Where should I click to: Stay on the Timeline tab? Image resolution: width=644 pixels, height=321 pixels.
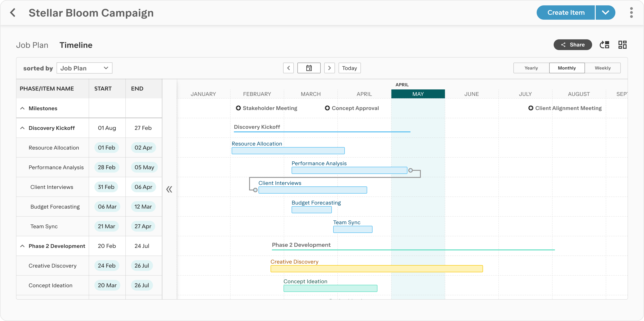pyautogui.click(x=76, y=45)
